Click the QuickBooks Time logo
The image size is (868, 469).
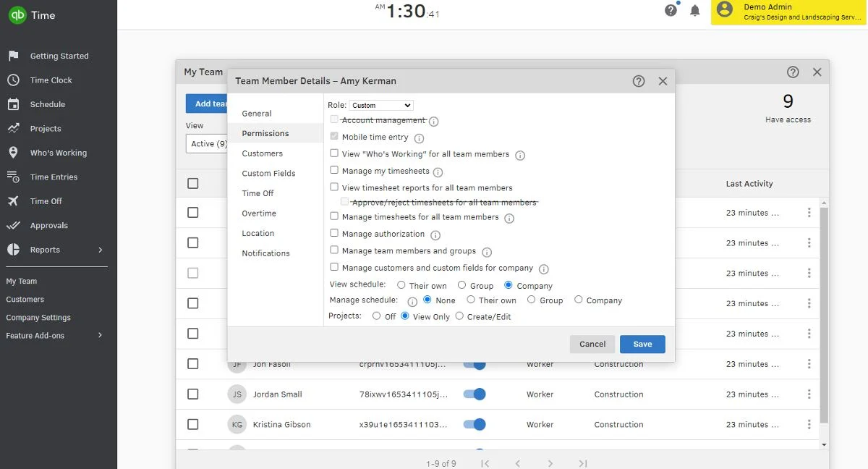[18, 15]
